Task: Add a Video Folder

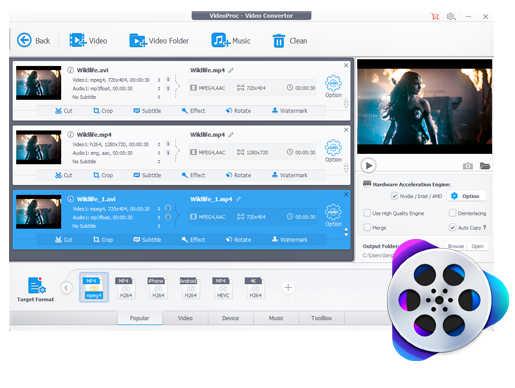Action: (x=159, y=41)
